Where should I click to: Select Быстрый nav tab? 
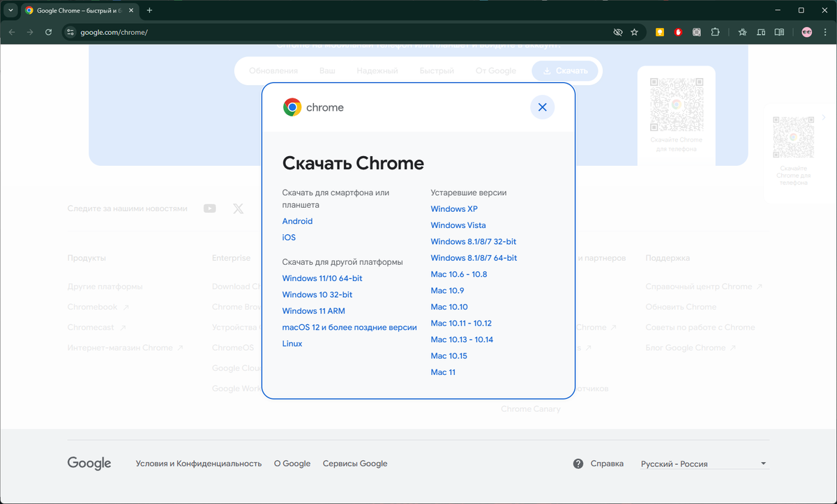click(x=437, y=70)
